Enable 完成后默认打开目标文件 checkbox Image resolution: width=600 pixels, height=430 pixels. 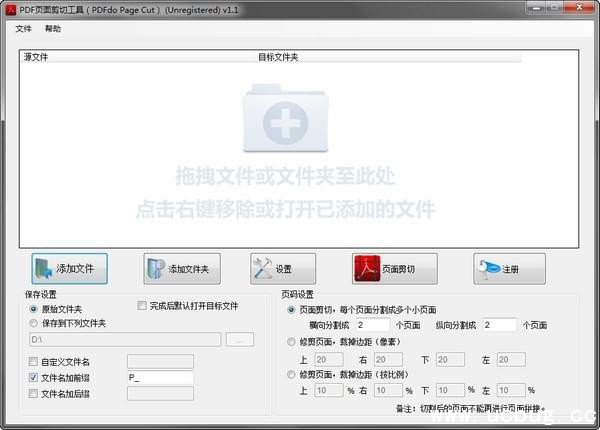pos(142,306)
